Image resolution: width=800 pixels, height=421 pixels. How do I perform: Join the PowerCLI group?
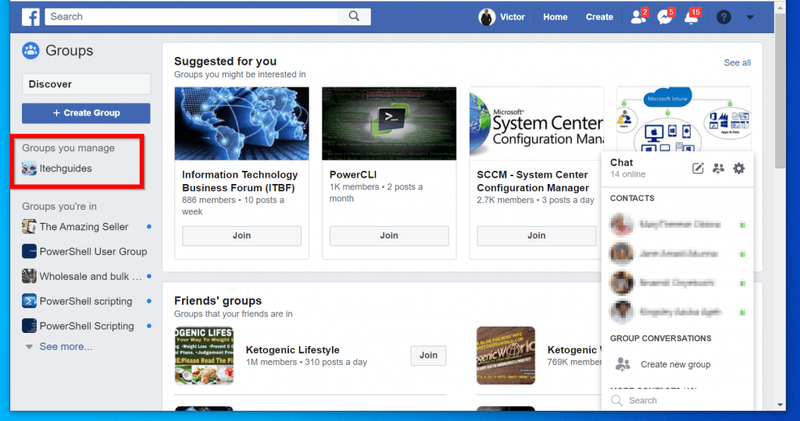(x=389, y=236)
